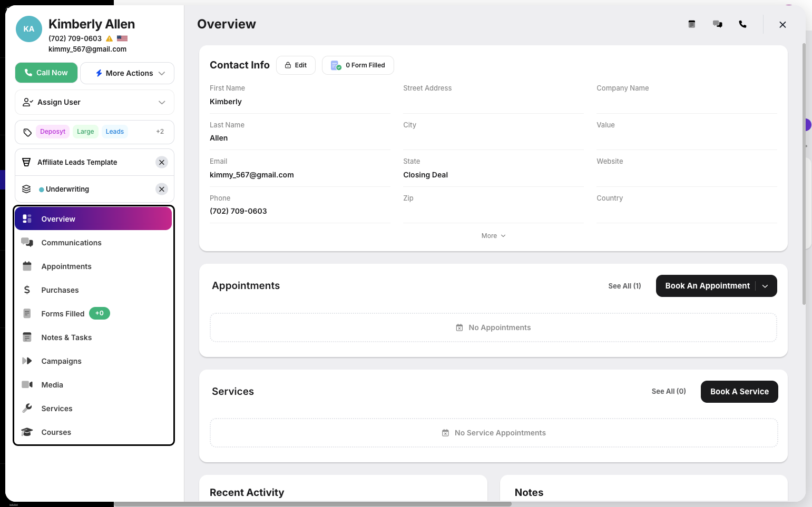Show the +2 additional tags
Viewport: 812px width, 507px height.
point(160,132)
